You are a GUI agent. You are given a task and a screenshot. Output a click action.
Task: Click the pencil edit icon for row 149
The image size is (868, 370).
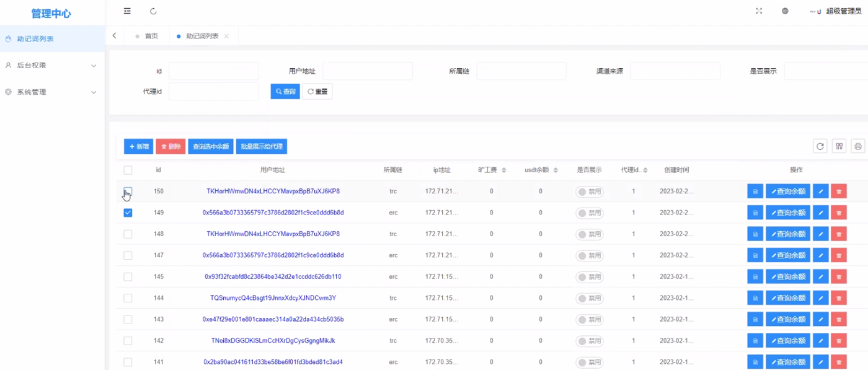(820, 213)
